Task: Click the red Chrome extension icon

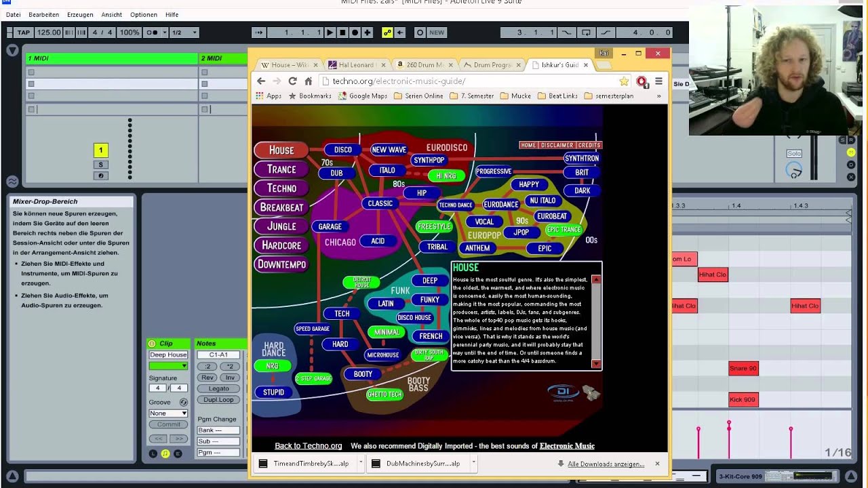Action: pos(642,81)
